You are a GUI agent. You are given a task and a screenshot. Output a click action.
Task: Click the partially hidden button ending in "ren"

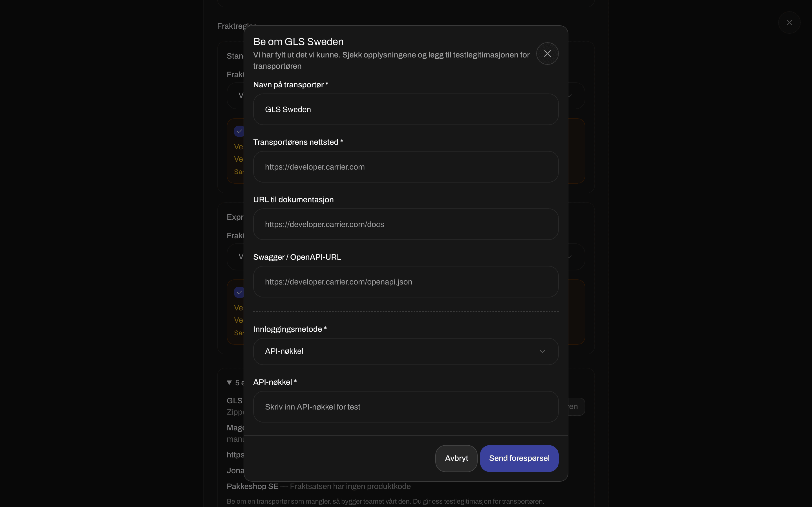click(x=577, y=407)
